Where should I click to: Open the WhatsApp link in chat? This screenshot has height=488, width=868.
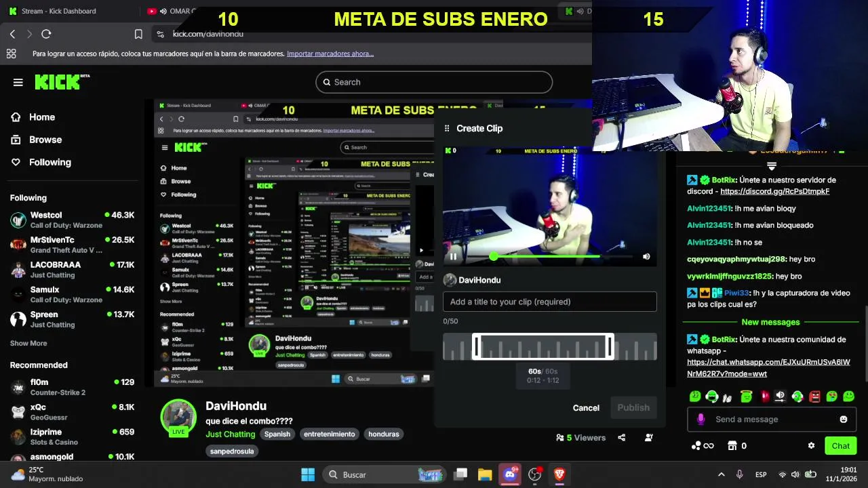click(768, 367)
